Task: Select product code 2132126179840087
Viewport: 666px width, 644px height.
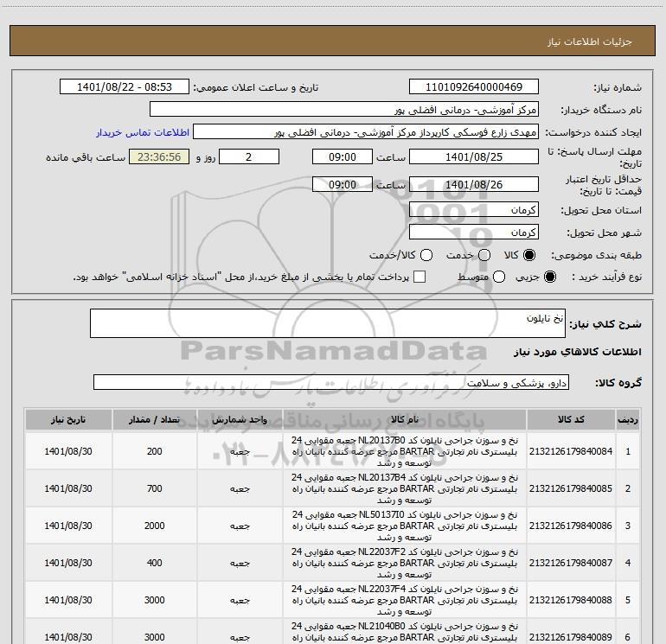Action: 571,563
